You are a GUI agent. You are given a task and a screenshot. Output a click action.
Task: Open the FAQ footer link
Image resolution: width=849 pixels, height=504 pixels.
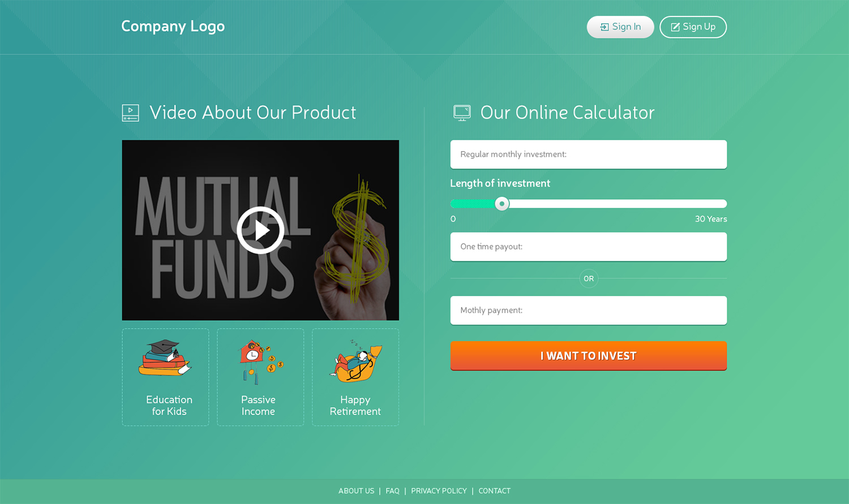[392, 491]
